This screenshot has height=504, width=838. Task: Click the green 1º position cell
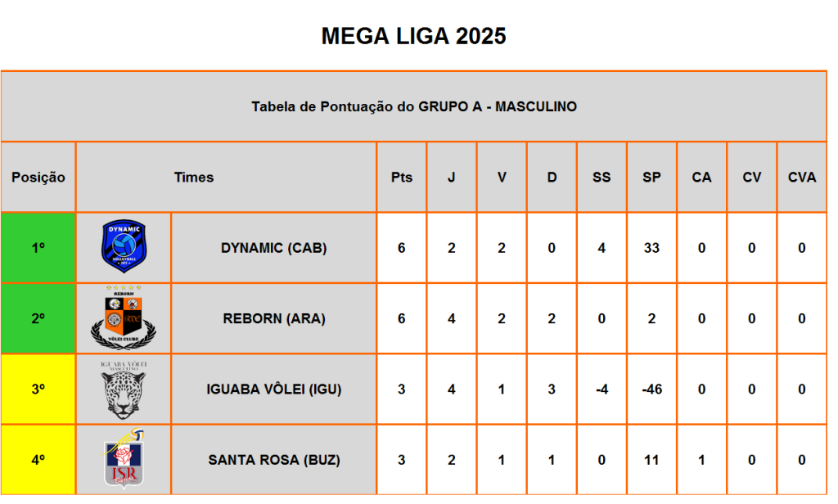tap(38, 247)
